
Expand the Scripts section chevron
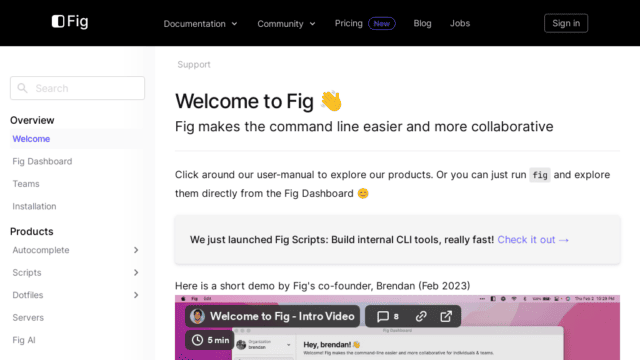(x=136, y=272)
